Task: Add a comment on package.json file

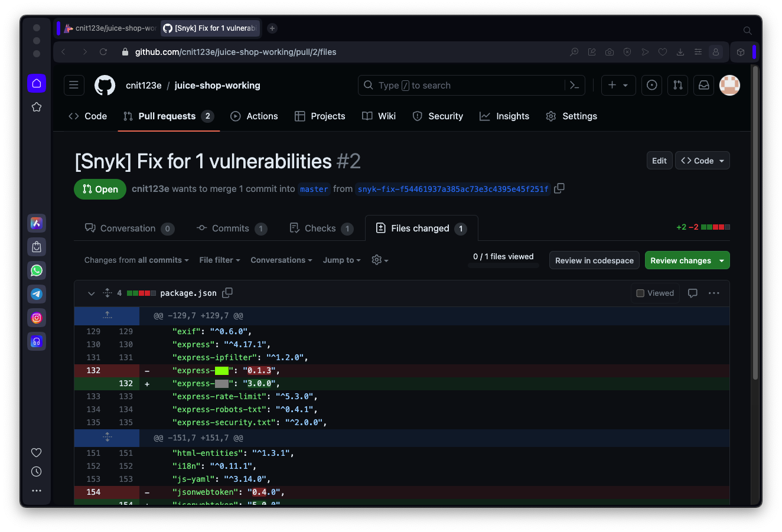Action: click(693, 293)
